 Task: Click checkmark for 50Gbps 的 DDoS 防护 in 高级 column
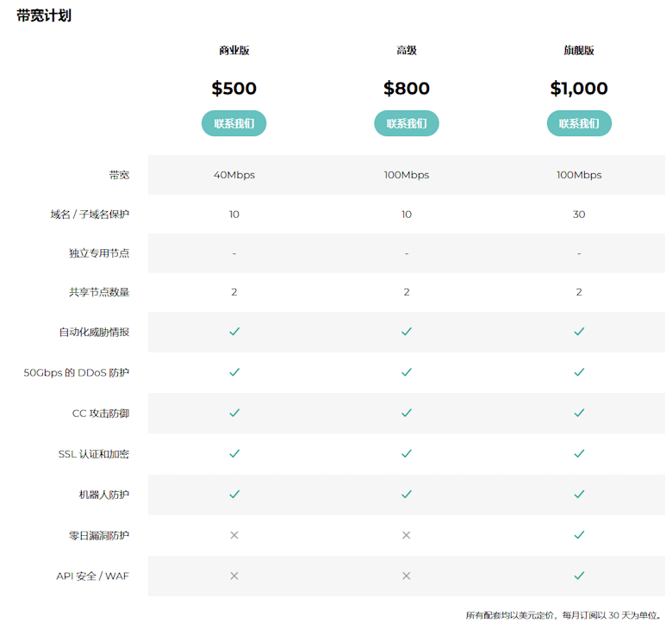(407, 372)
